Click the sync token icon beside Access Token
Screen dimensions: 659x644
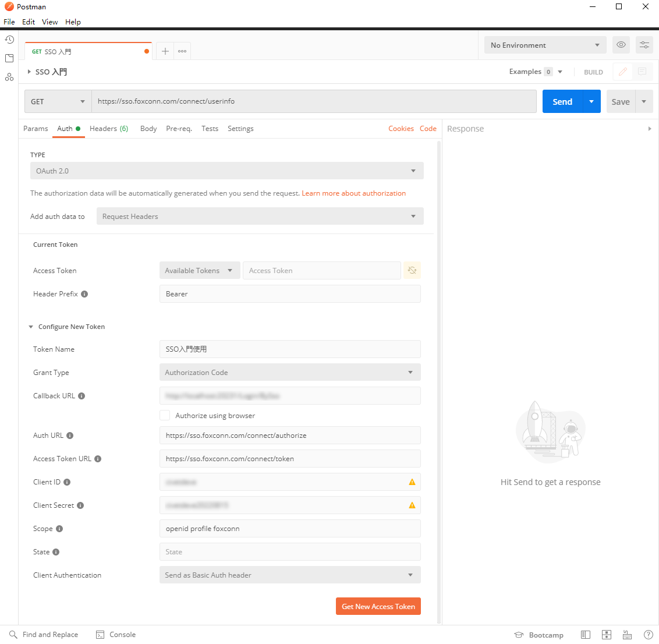coord(412,270)
